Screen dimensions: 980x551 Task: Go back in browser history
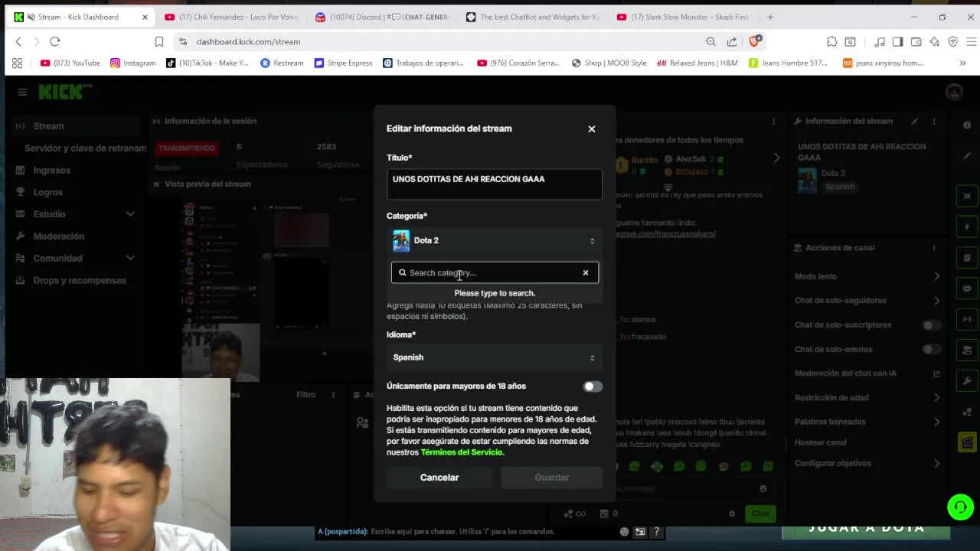pos(18,41)
